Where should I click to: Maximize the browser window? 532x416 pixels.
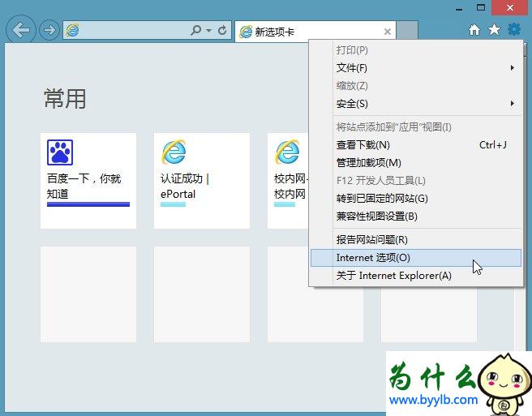click(481, 7)
